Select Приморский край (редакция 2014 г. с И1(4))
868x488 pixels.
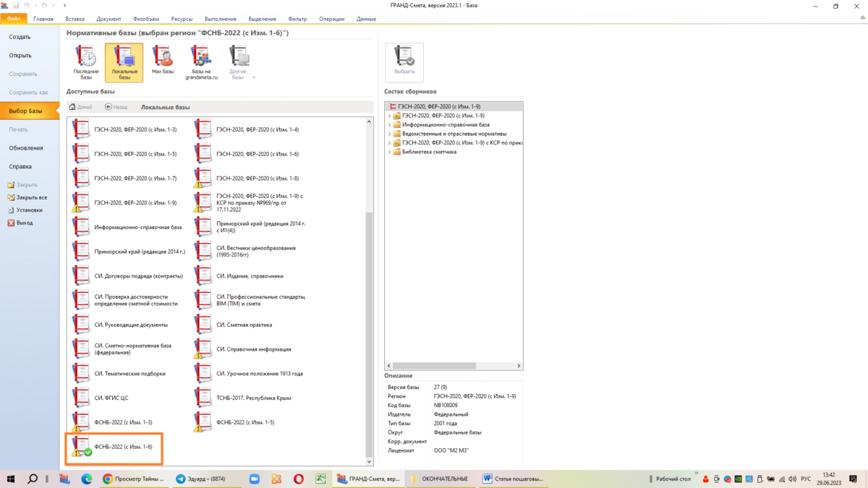point(250,227)
